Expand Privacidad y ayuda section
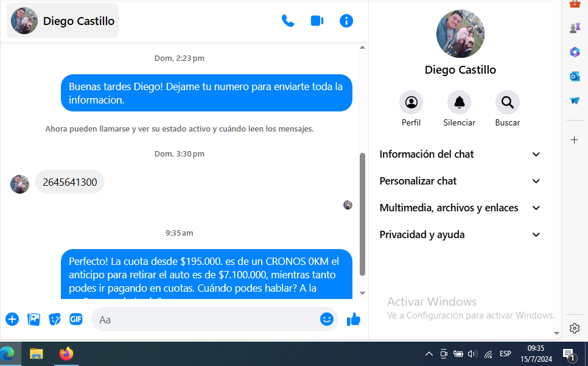588x366 pixels. click(460, 234)
